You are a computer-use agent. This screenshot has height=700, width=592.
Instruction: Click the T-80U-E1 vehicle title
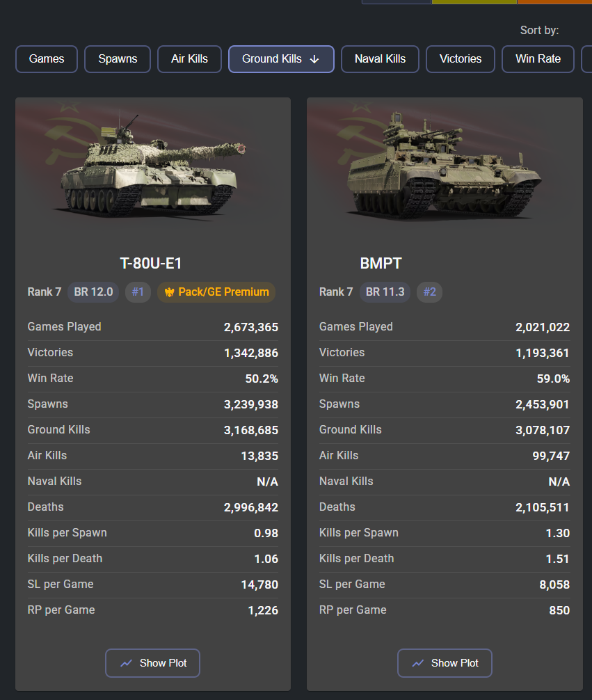(x=151, y=264)
